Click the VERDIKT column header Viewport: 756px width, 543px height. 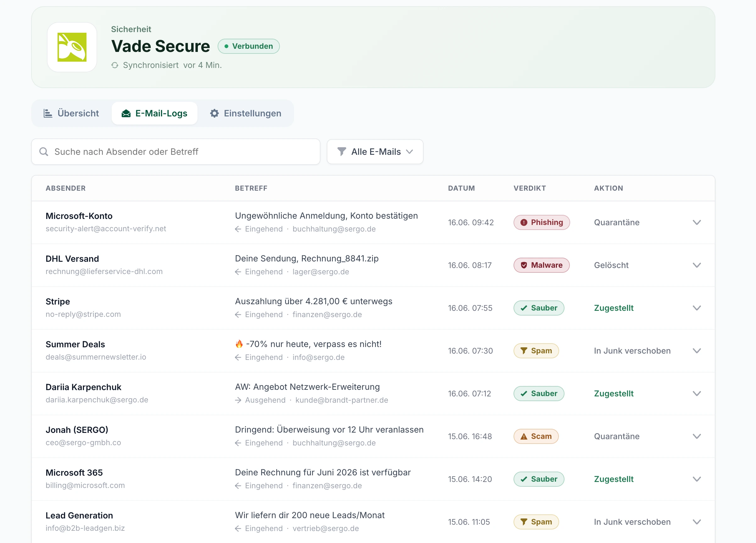[530, 188]
